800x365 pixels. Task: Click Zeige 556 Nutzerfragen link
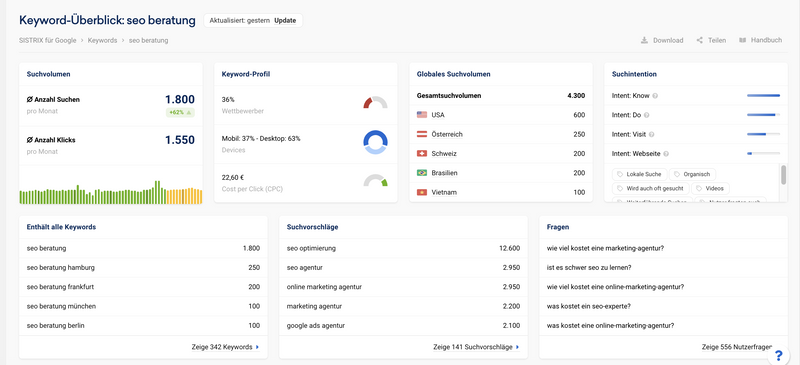[737, 347]
